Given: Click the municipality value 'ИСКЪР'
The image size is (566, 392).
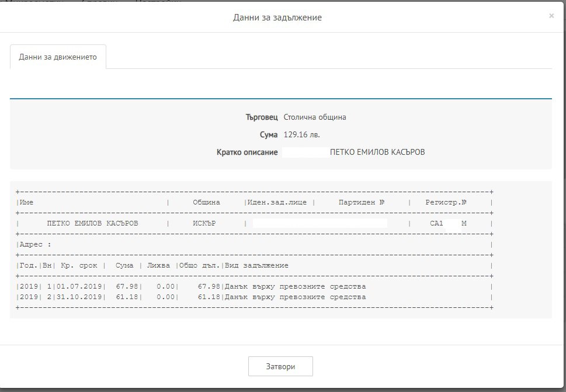Looking at the screenshot, I should coord(204,223).
